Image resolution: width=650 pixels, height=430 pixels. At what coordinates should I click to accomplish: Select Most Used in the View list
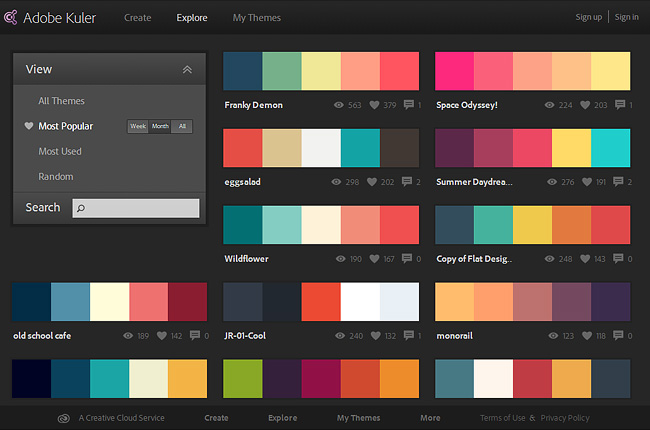[x=60, y=152]
